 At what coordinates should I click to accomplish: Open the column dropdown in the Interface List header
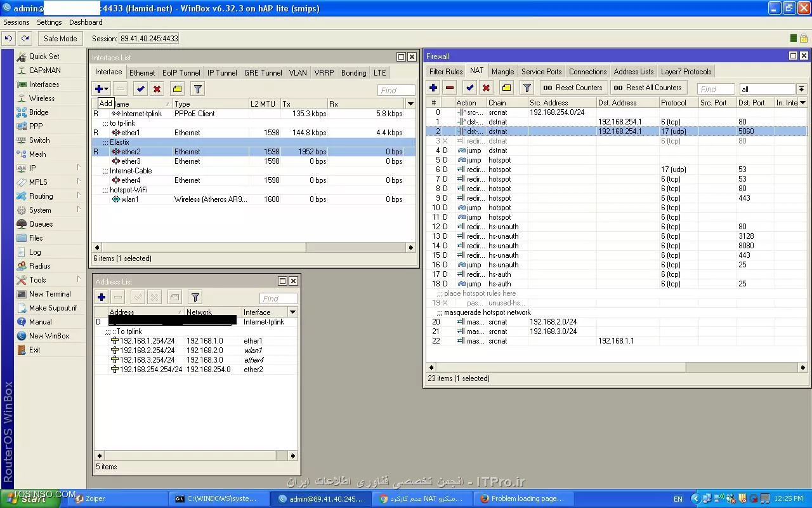pyautogui.click(x=410, y=104)
